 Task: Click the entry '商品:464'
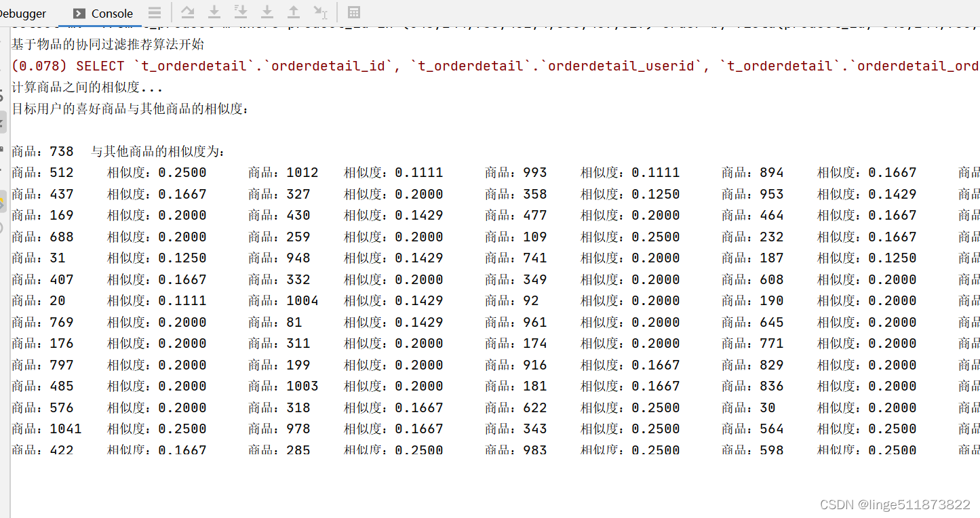pyautogui.click(x=753, y=215)
